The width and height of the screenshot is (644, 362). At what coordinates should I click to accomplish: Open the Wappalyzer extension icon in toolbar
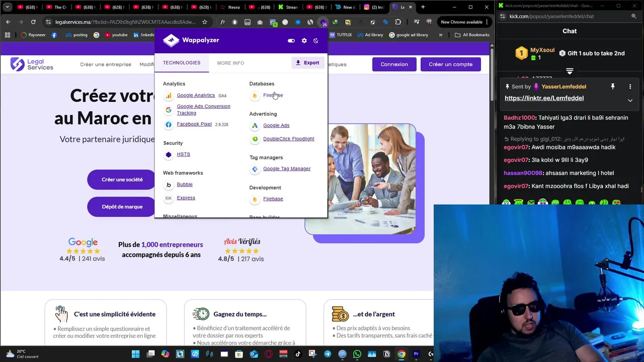(323, 22)
